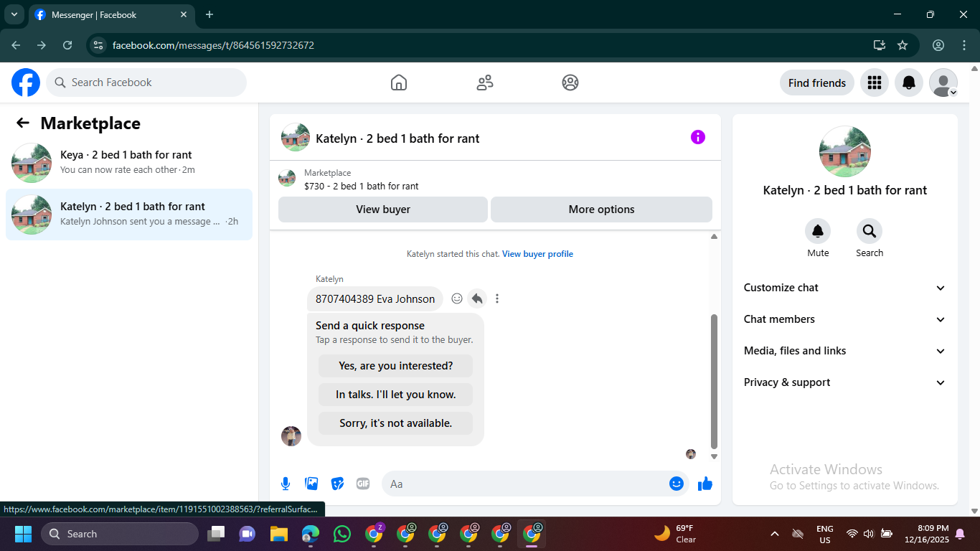Open the Keya 2 bed 1 bath conversation
The height and width of the screenshot is (551, 980).
point(129,162)
